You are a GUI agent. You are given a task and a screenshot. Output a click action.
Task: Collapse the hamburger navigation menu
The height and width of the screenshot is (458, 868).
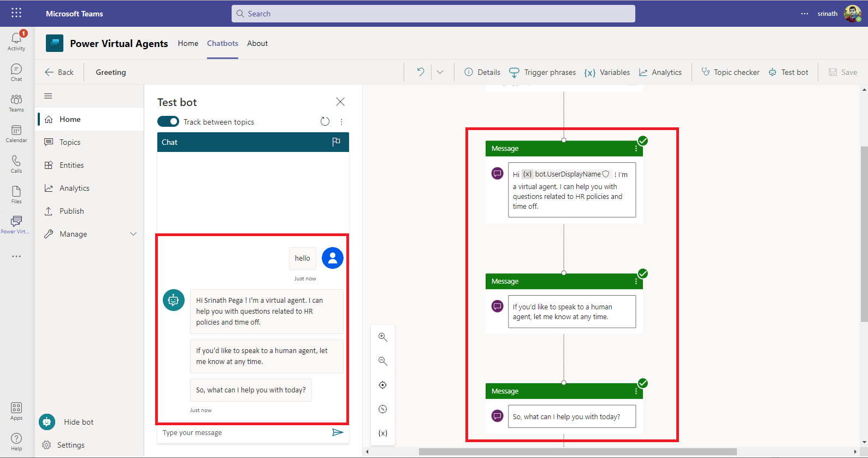point(48,96)
